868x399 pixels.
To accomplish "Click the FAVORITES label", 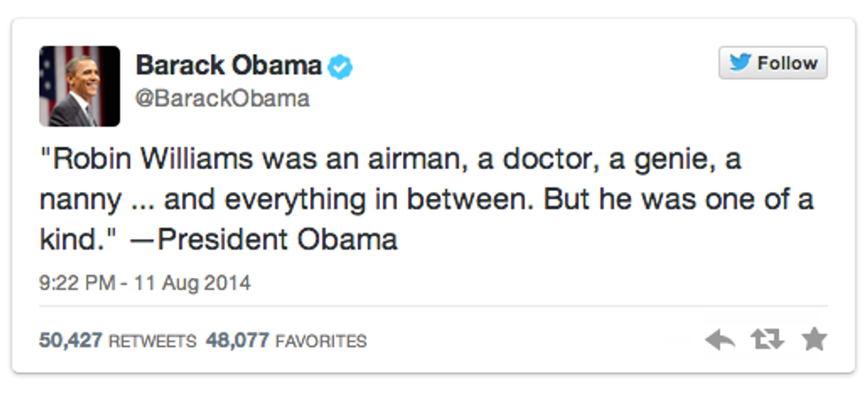I will pos(320,341).
